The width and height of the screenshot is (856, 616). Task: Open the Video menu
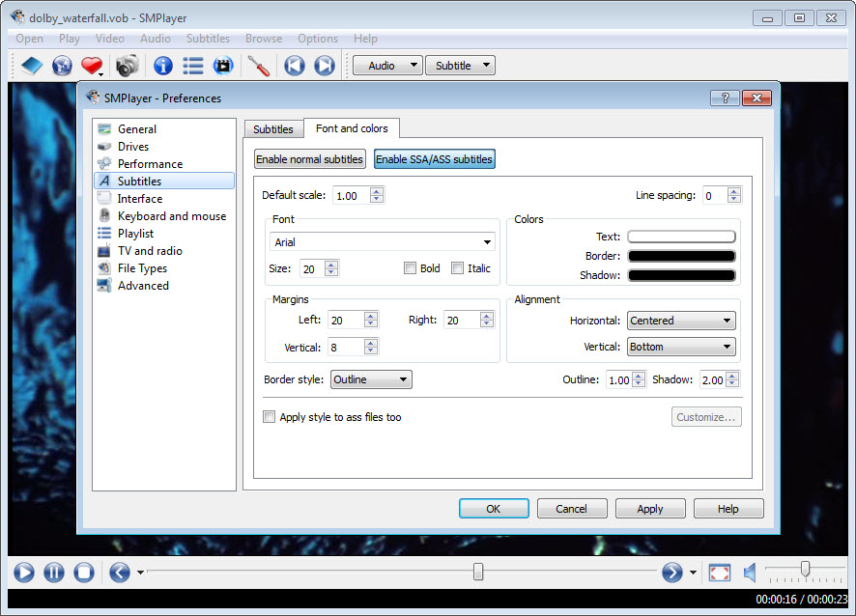click(x=110, y=39)
